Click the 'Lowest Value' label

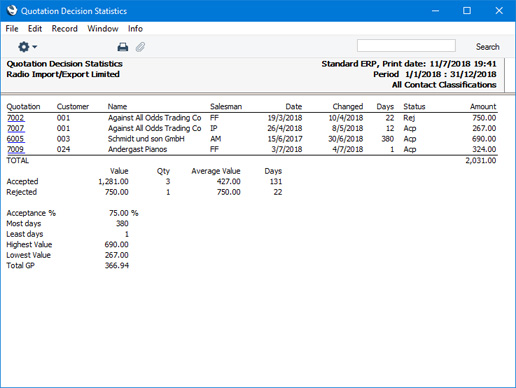tap(29, 255)
